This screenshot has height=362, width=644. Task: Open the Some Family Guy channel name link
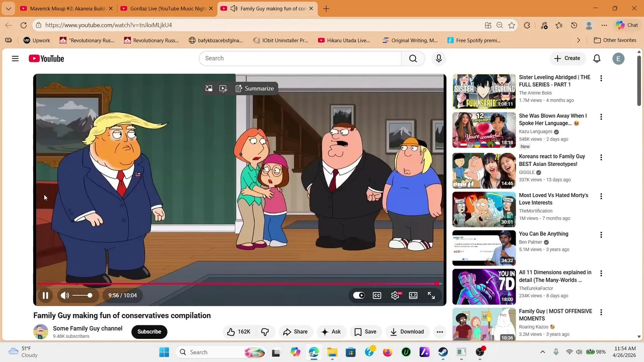[x=88, y=328]
